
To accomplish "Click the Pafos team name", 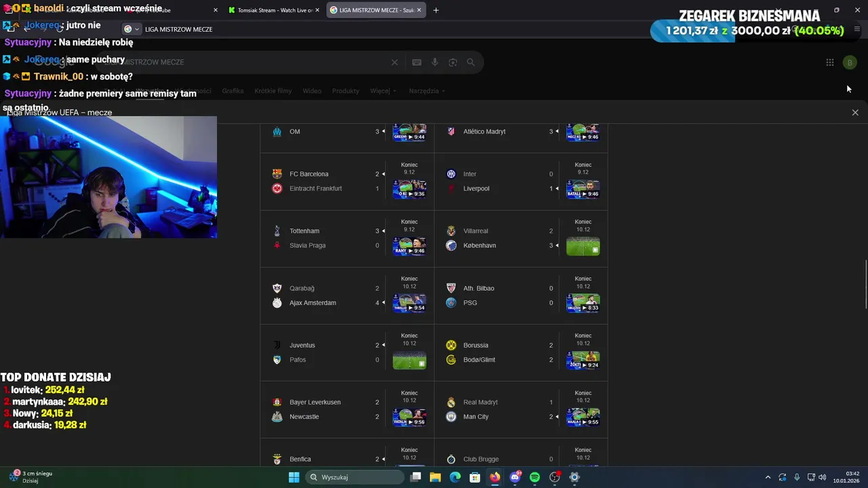I will 298,360.
